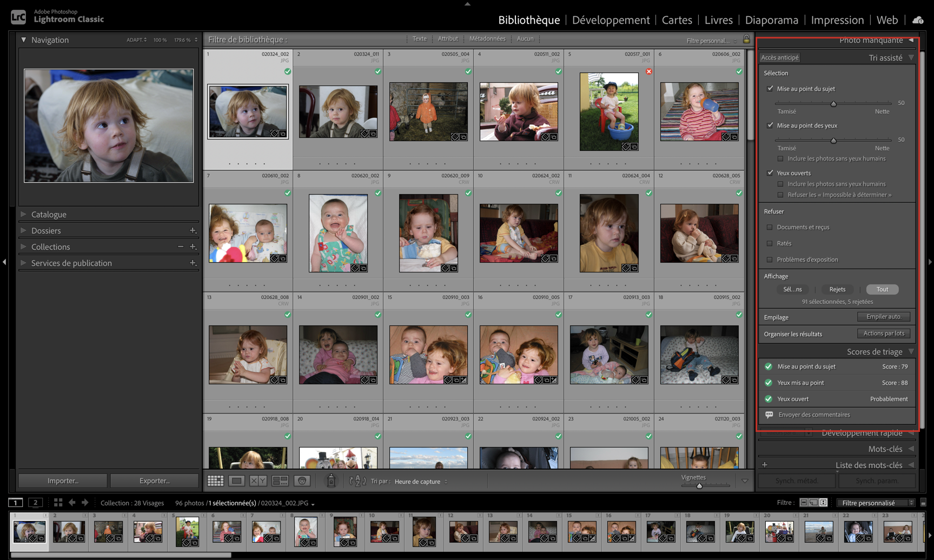
Task: Select the Painter spray can tool
Action: point(331,481)
